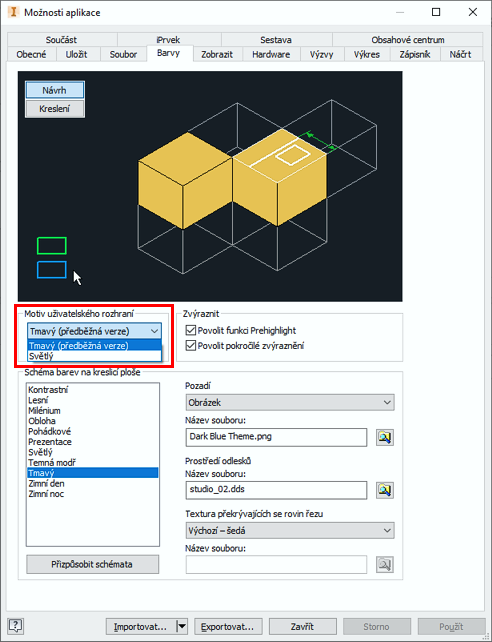
Task: Switch to the iPrvek tab
Action: point(168,40)
